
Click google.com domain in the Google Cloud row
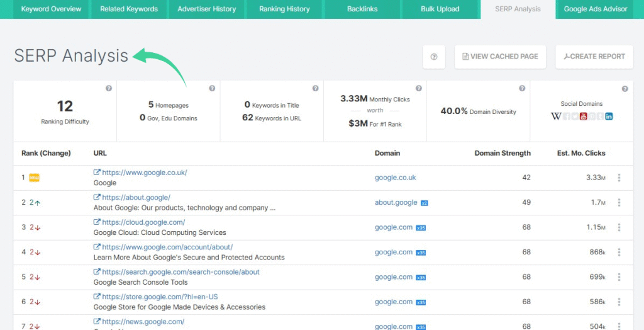click(394, 227)
